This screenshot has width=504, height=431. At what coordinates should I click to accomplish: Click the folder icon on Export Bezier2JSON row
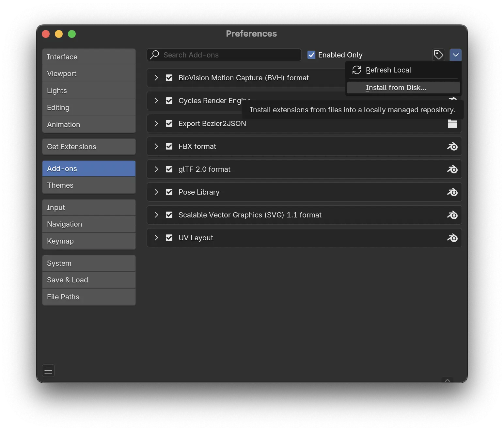452,124
